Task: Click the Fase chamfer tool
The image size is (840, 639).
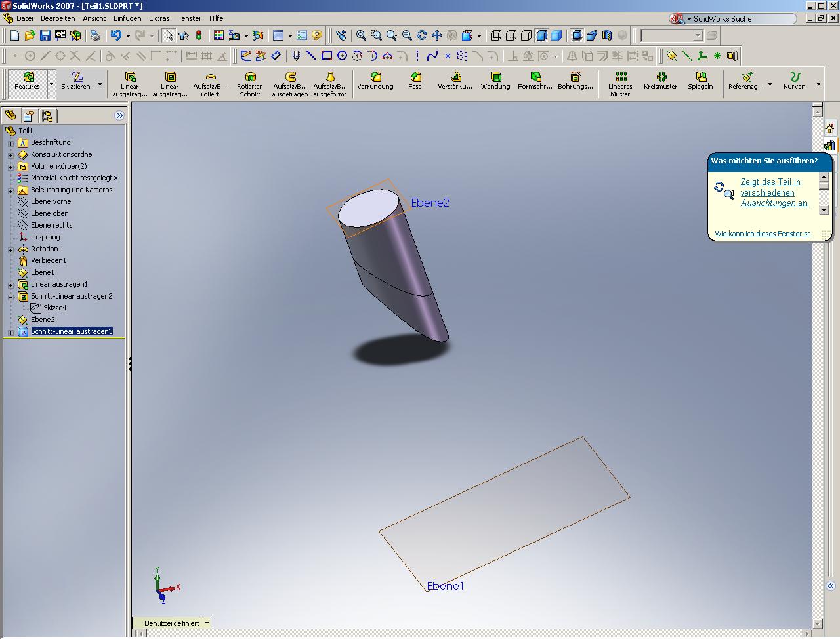Action: (x=415, y=81)
